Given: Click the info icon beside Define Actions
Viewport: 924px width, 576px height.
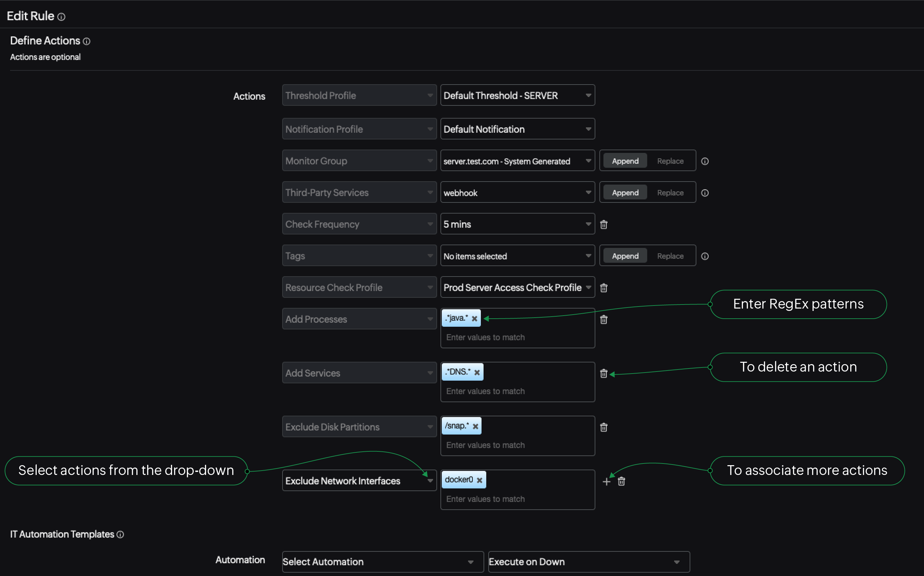Looking at the screenshot, I should [87, 41].
